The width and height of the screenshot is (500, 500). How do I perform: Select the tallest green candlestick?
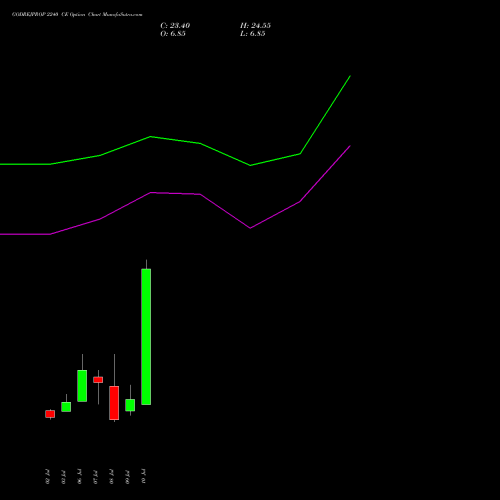coord(146,337)
